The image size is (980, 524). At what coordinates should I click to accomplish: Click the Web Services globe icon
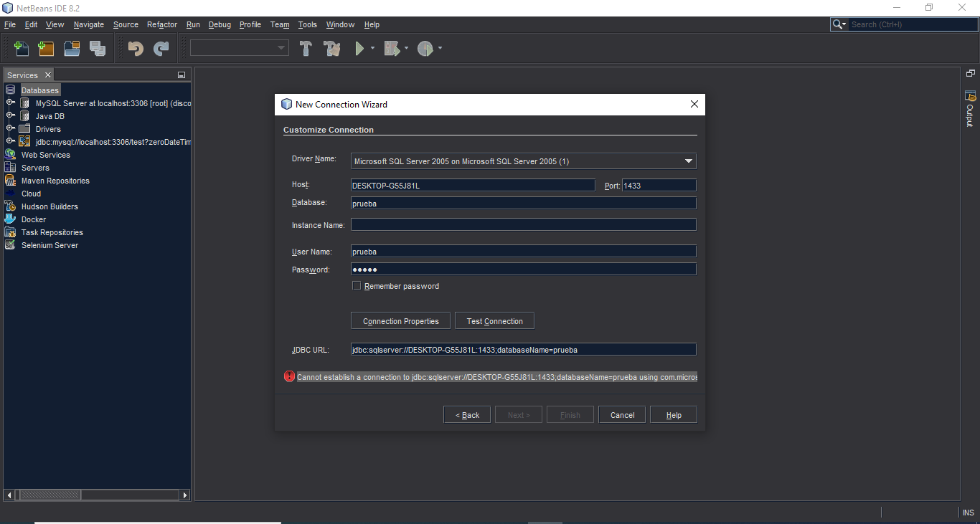10,155
